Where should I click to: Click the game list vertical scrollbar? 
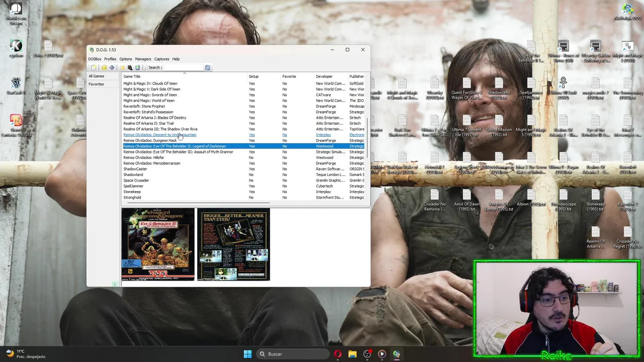[x=368, y=138]
